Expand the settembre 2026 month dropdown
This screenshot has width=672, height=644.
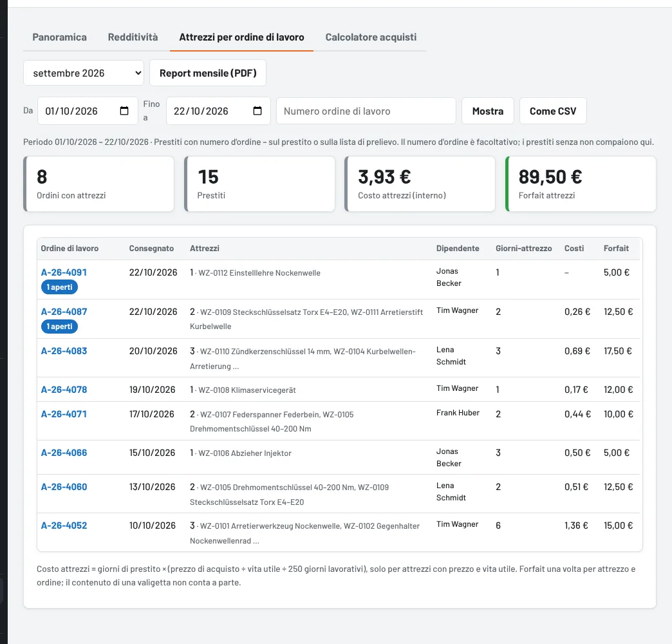click(84, 73)
